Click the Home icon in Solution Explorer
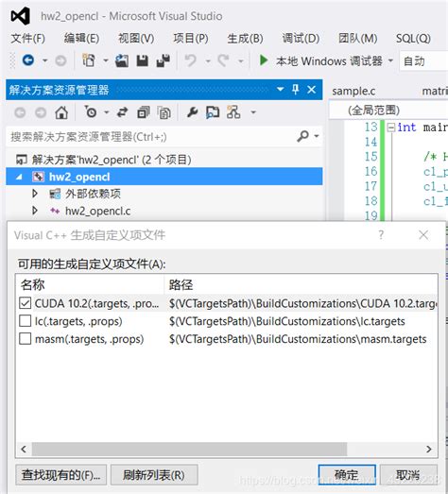The height and width of the screenshot is (494, 448). (61, 112)
